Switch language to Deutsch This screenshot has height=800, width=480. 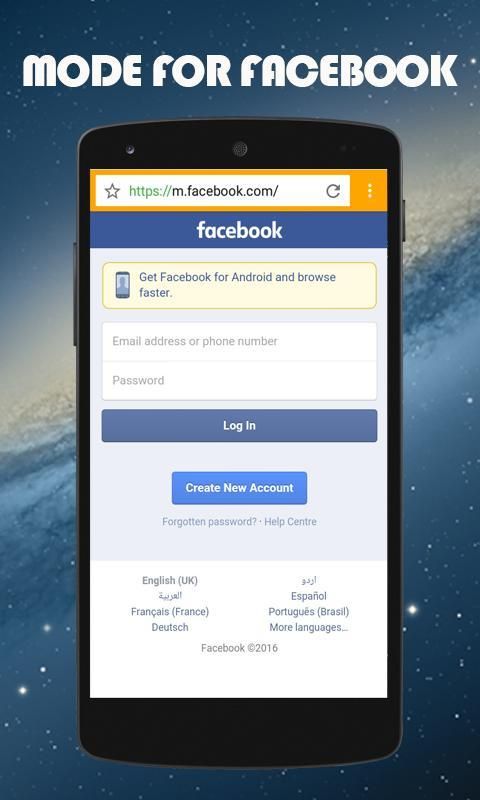pyautogui.click(x=170, y=627)
